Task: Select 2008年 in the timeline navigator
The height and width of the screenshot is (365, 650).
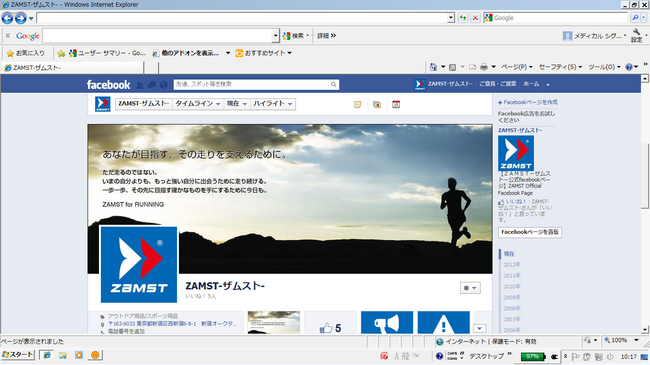Action: pos(512,309)
